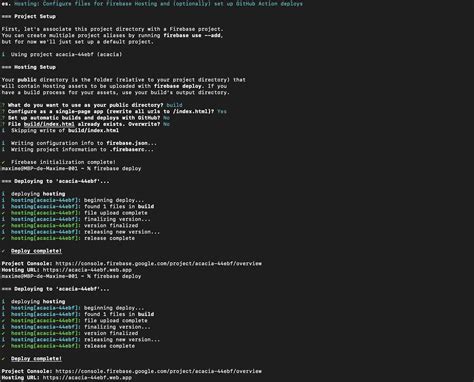Viewport: 474px width, 382px height.
Task: Click the 'What do you want to use' question
Action: (86, 105)
